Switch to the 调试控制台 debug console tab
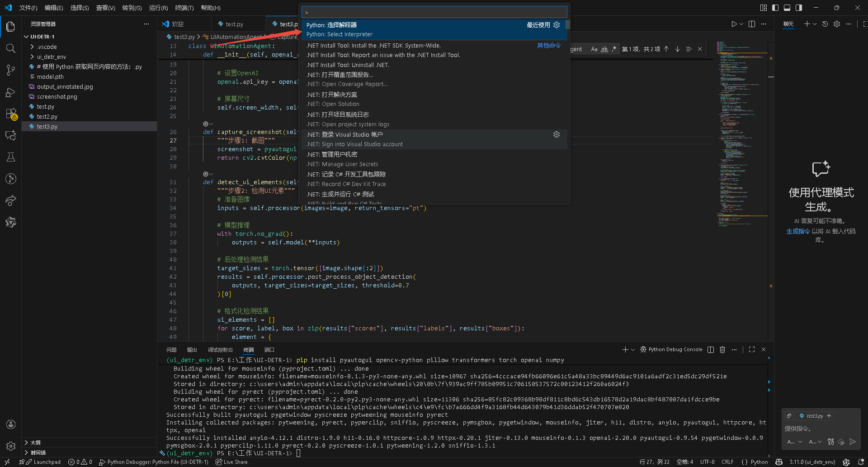 coord(220,349)
